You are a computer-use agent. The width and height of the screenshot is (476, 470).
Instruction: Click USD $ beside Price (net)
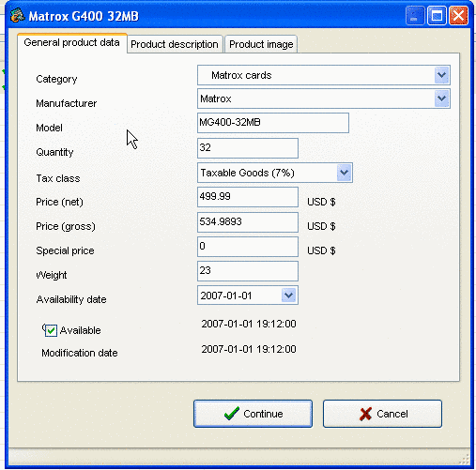(x=321, y=202)
